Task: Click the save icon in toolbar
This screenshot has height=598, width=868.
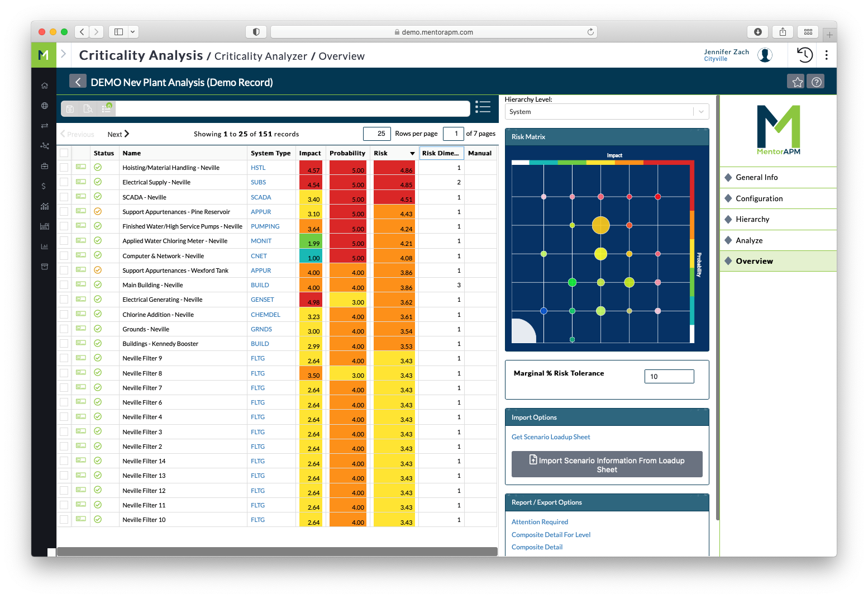Action: click(x=70, y=109)
